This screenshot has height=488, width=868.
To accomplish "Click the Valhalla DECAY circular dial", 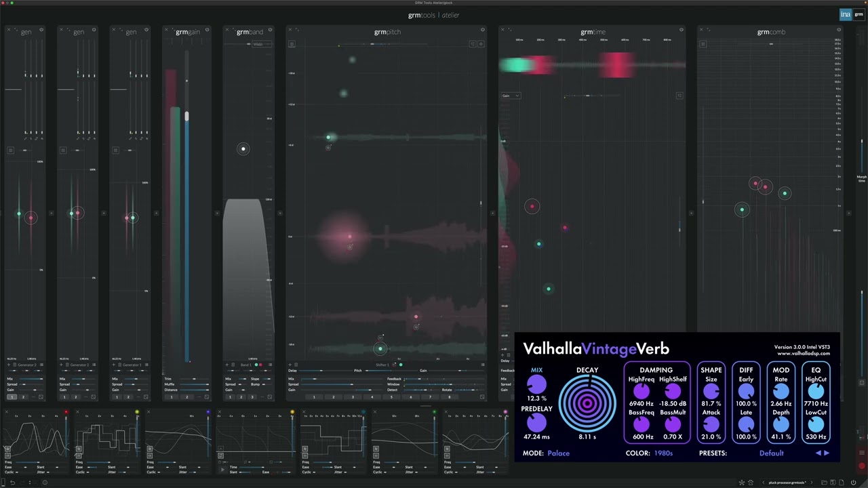I will [587, 404].
